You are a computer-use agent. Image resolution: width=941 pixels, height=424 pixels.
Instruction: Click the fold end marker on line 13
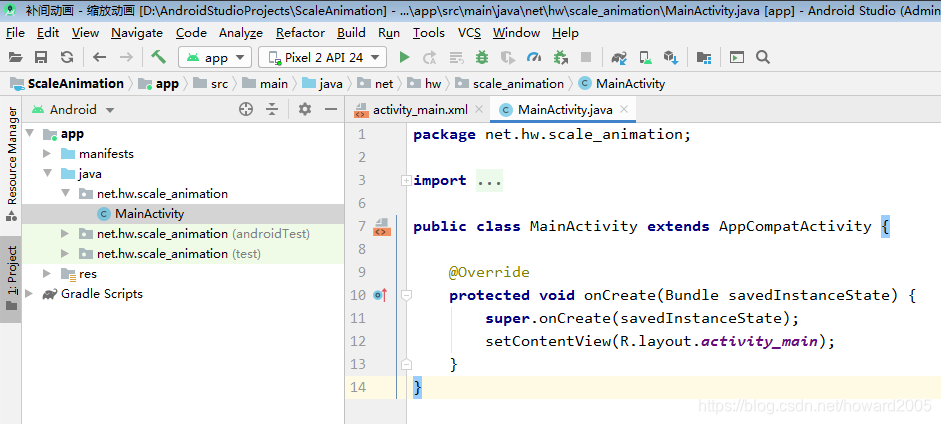coord(406,364)
